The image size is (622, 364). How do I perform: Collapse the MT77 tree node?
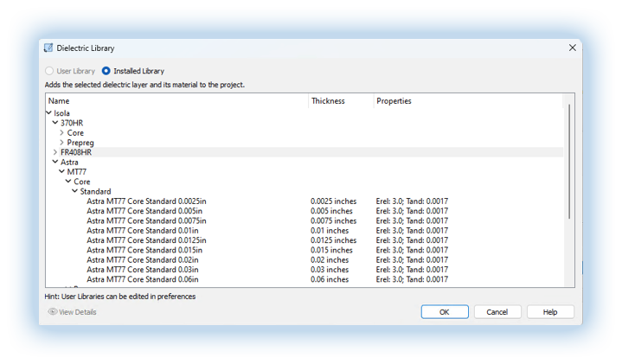pyautogui.click(x=62, y=172)
